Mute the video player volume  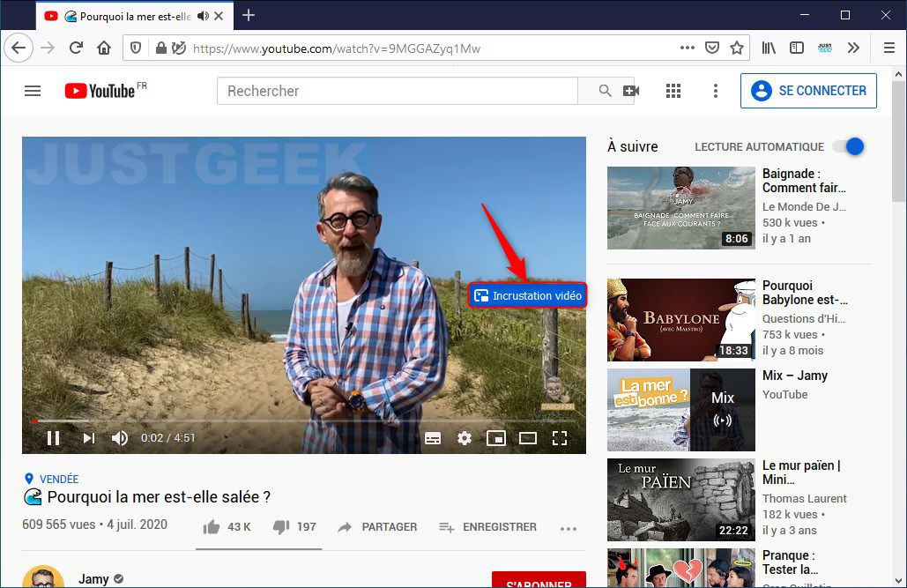click(x=120, y=438)
